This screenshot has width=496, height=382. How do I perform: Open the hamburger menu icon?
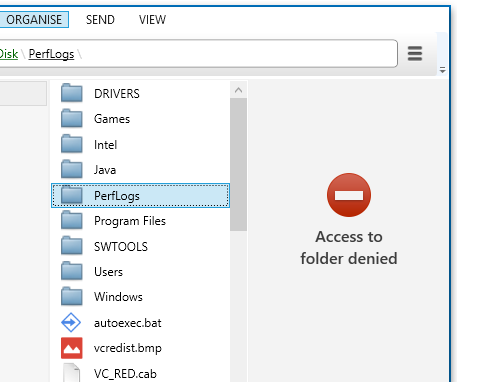coord(415,53)
